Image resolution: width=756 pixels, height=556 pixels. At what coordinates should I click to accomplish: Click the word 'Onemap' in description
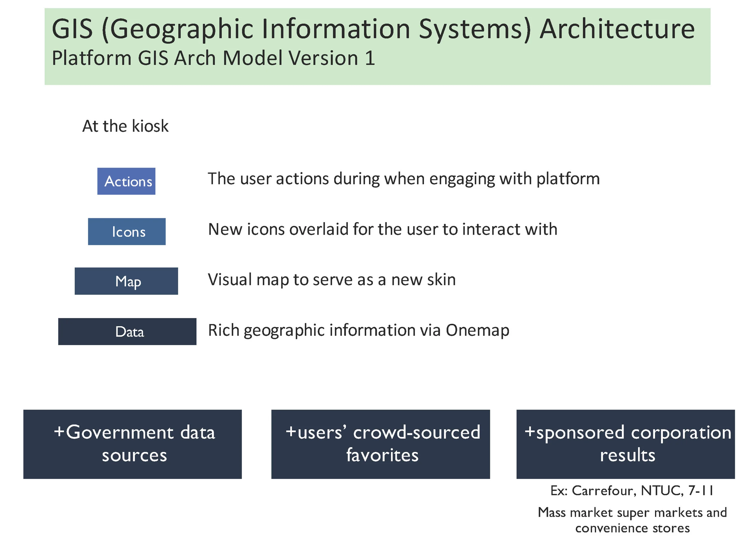(x=477, y=330)
